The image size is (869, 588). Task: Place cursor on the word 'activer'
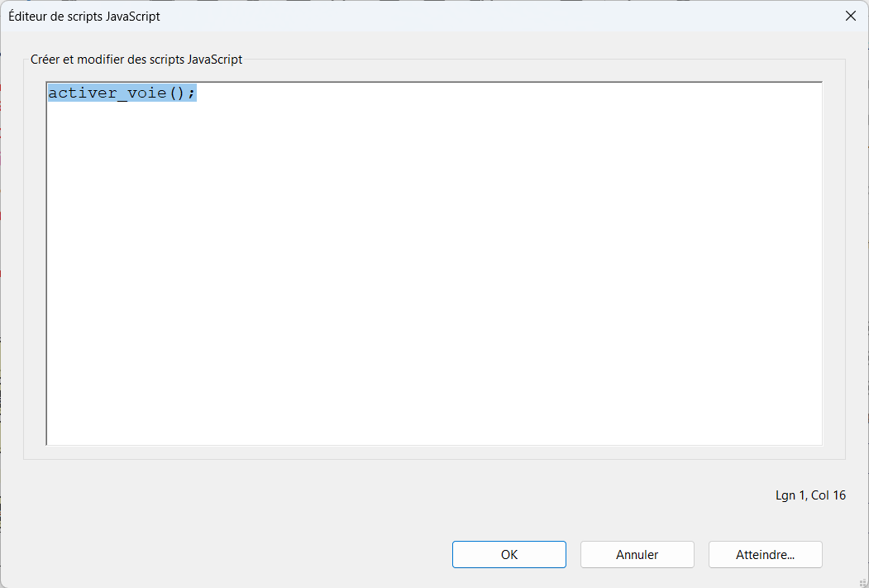tap(81, 93)
